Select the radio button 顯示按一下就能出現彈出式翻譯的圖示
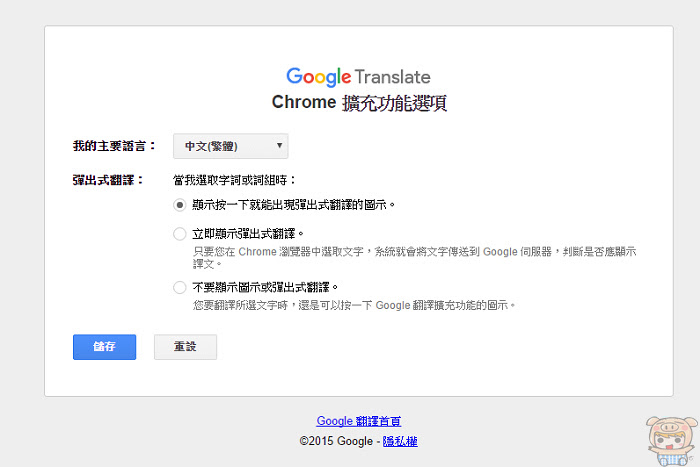700x467 pixels. (x=179, y=205)
